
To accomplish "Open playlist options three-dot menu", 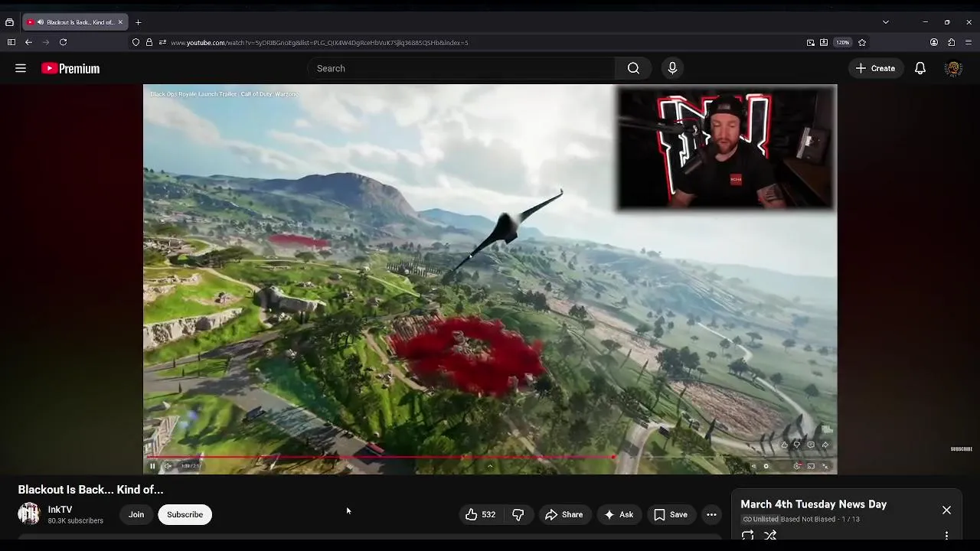I will 946,536.
